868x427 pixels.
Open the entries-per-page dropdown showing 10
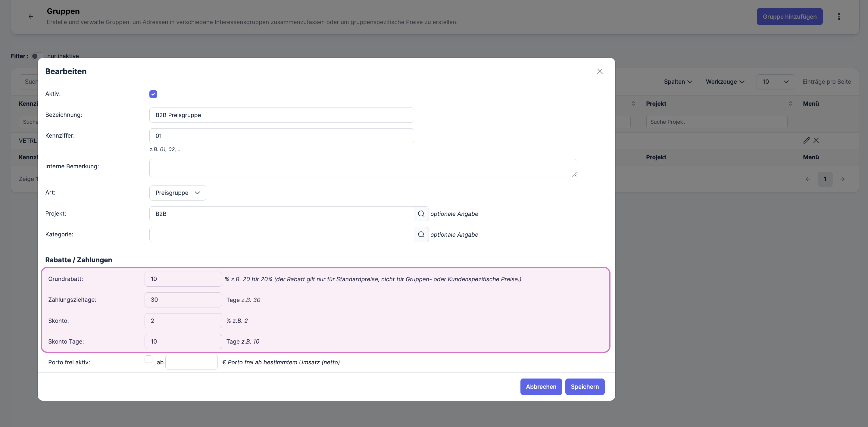775,82
